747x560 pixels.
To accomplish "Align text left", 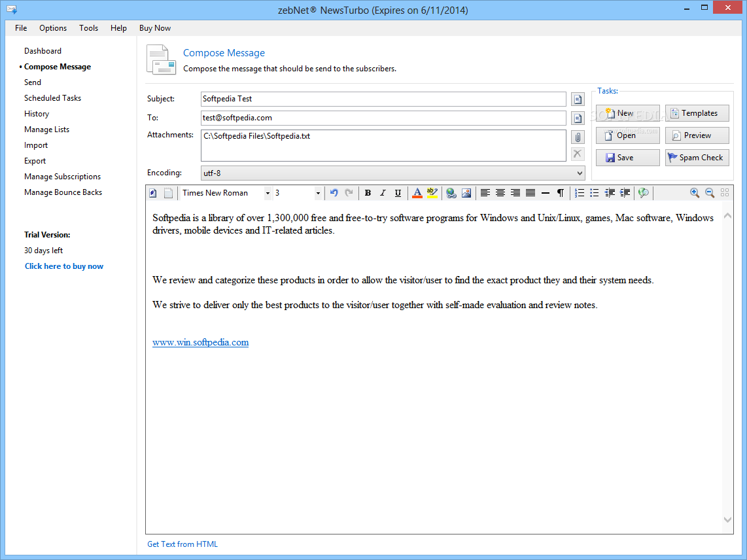I will coord(485,192).
